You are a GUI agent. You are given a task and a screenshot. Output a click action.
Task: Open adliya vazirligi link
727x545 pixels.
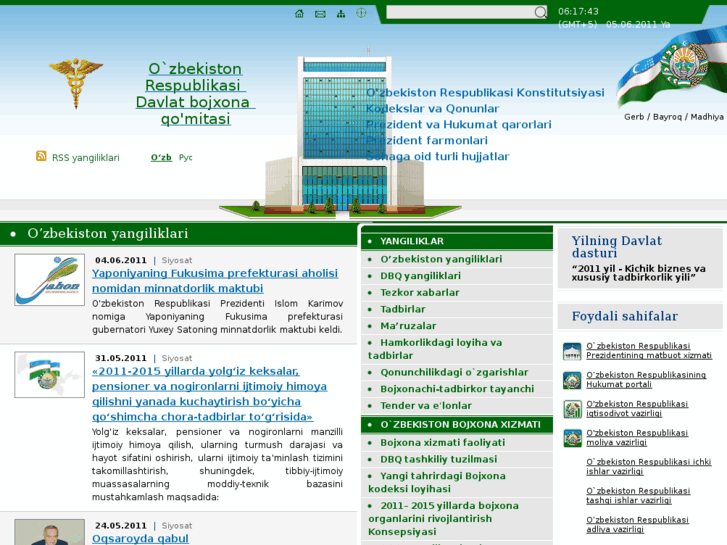click(638, 525)
